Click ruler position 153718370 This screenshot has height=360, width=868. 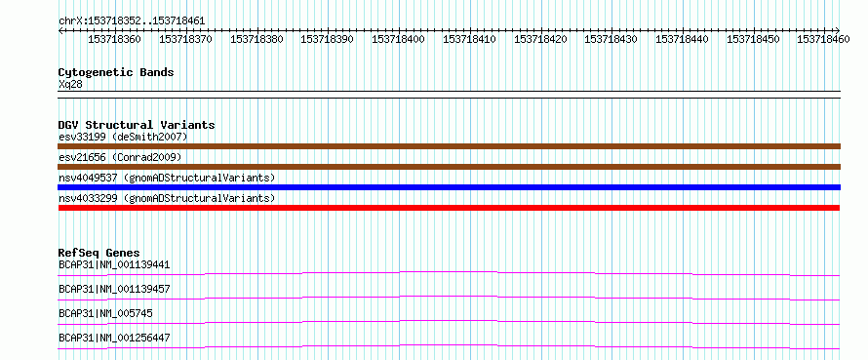click(185, 39)
